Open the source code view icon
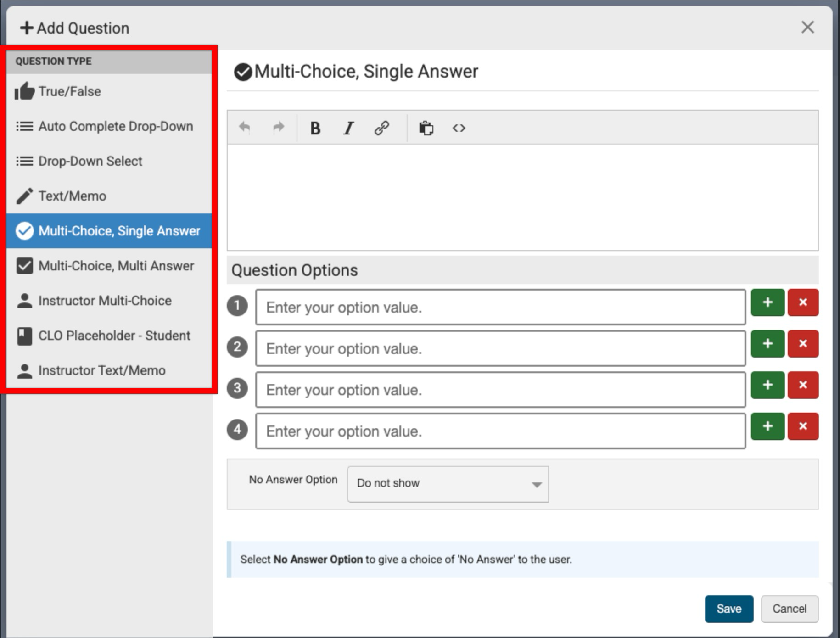 [459, 128]
